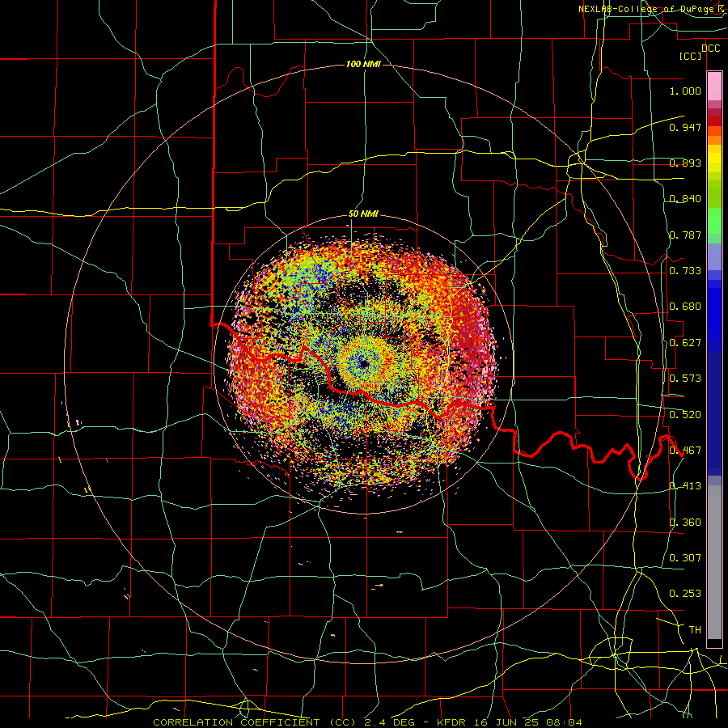
Task: Click the 0.307 legend value
Action: (685, 558)
